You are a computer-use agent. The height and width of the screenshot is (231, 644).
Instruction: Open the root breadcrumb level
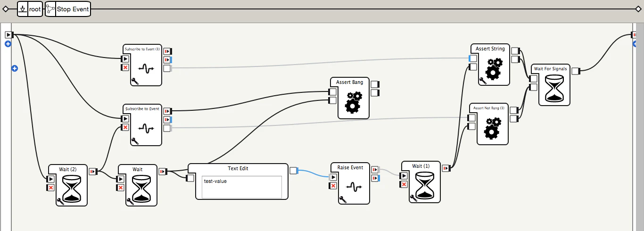30,9
